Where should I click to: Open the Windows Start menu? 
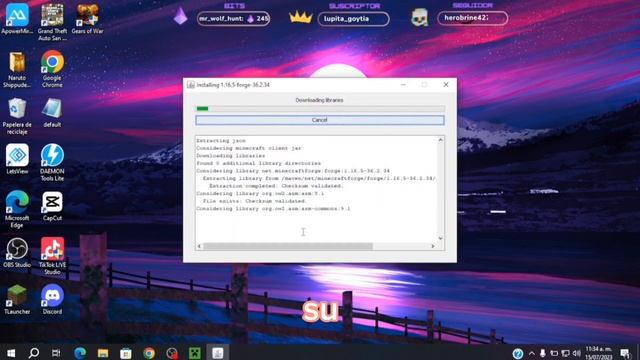click(x=11, y=353)
